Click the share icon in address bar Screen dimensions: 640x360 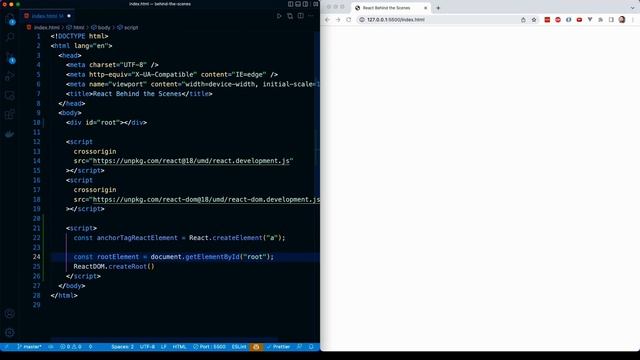pyautogui.click(x=523, y=20)
